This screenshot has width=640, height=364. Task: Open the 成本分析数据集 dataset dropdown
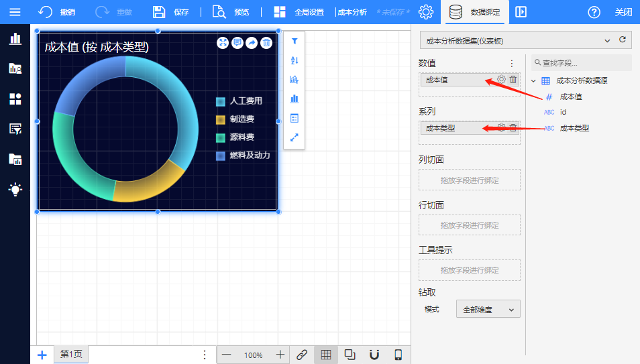click(x=517, y=41)
